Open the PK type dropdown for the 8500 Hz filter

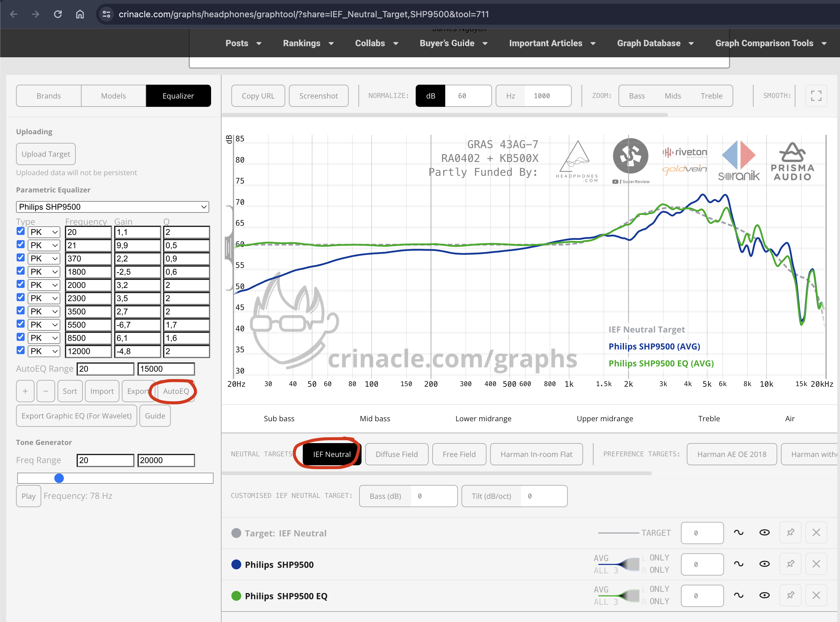[44, 338]
